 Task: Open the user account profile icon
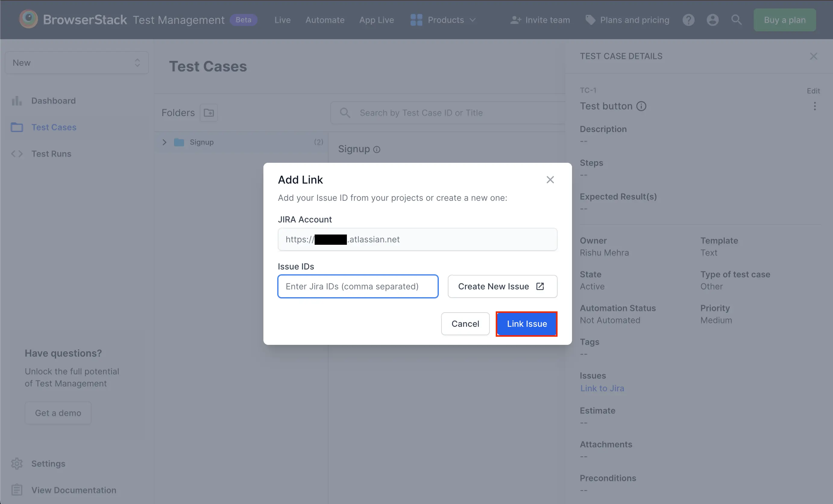point(712,20)
